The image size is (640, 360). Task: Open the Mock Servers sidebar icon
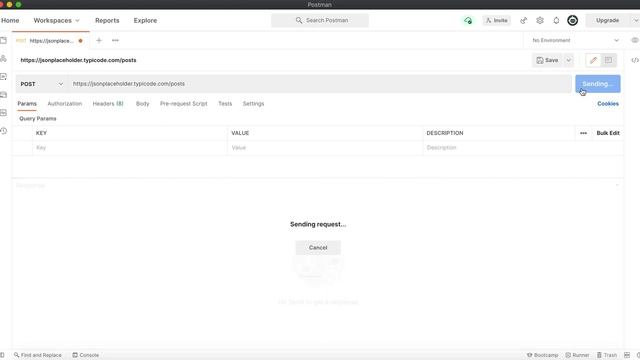(x=4, y=95)
